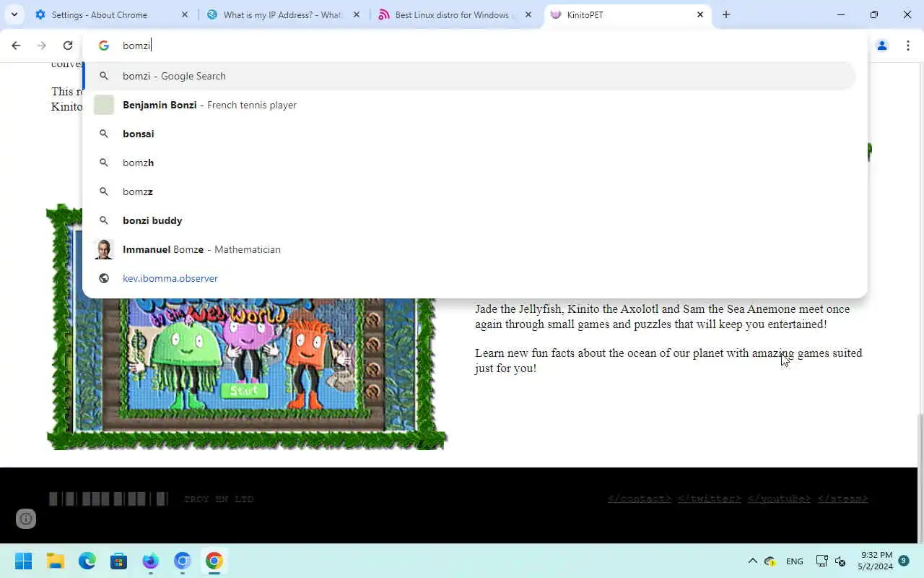924x578 pixels.
Task: Go back to previous page
Action: point(16,46)
